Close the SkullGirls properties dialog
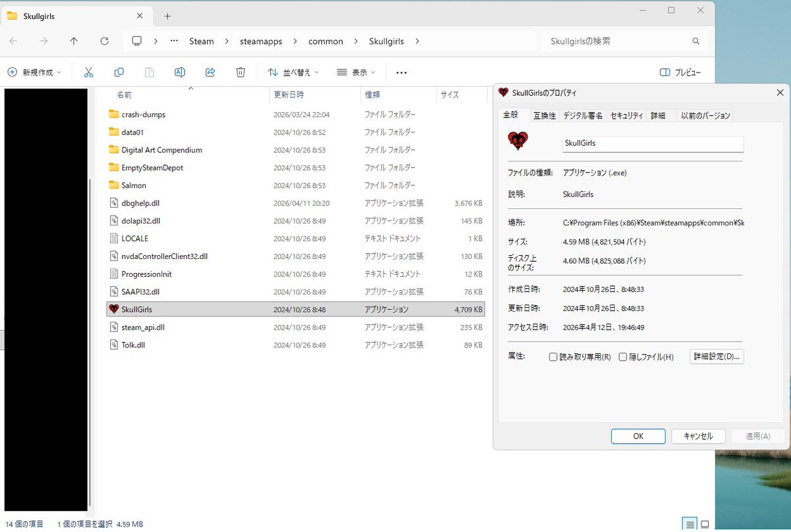 tap(780, 93)
